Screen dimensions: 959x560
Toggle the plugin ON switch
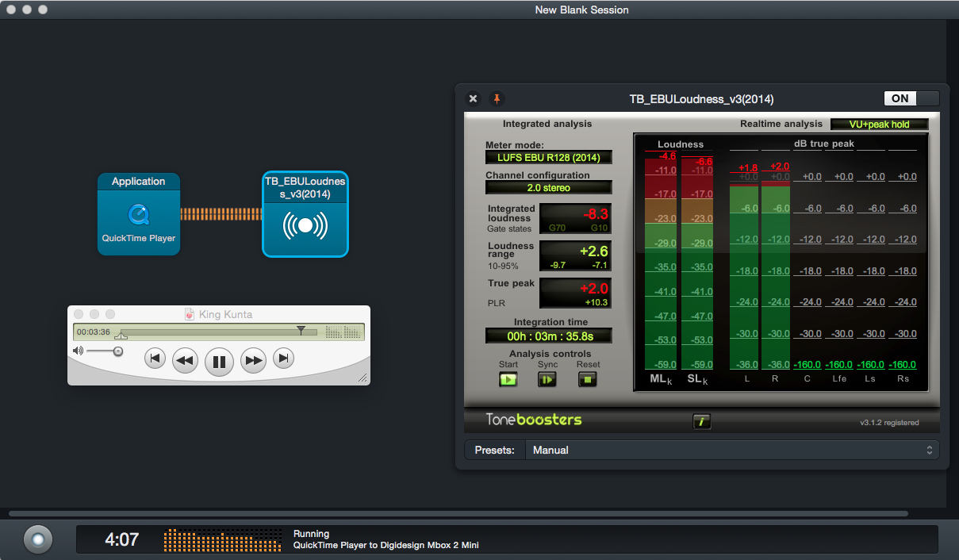(900, 98)
